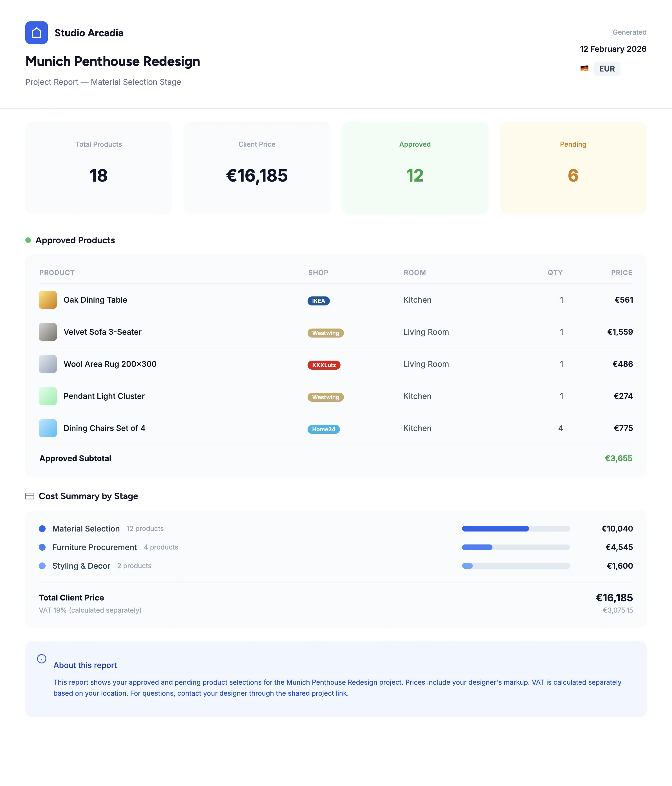The height and width of the screenshot is (786, 672).
Task: Select the Pendant Light Cluster thumbnail
Action: tap(48, 396)
